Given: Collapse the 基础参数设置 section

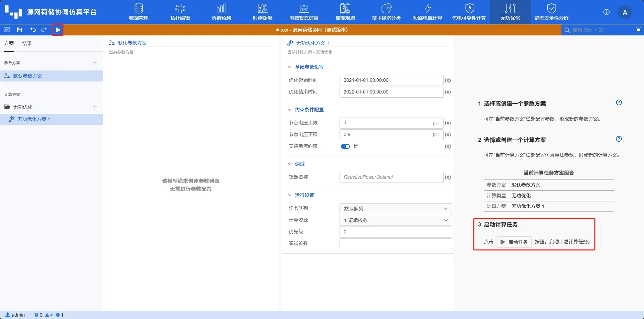Looking at the screenshot, I should tap(290, 67).
